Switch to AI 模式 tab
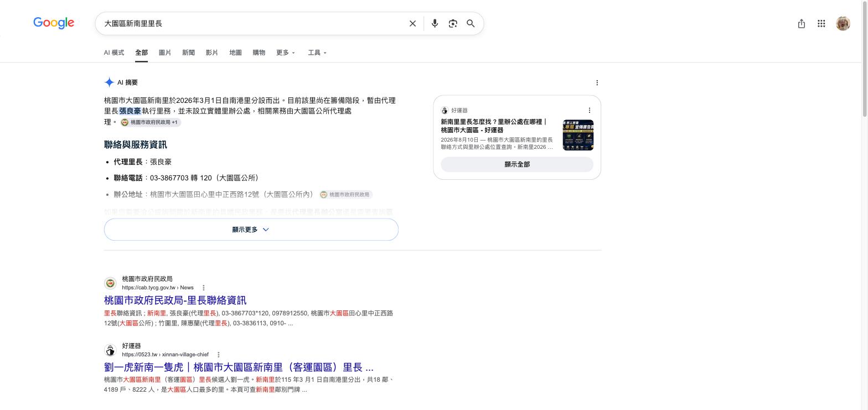The width and height of the screenshot is (868, 410). (x=114, y=53)
